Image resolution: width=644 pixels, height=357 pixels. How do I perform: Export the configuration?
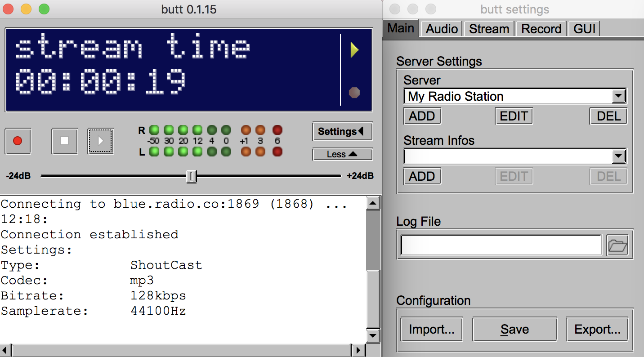click(597, 330)
